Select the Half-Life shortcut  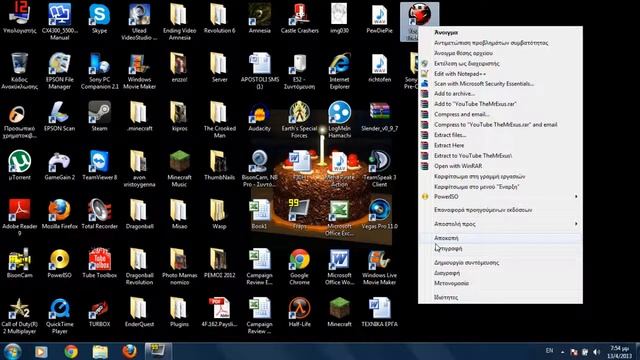point(300,309)
